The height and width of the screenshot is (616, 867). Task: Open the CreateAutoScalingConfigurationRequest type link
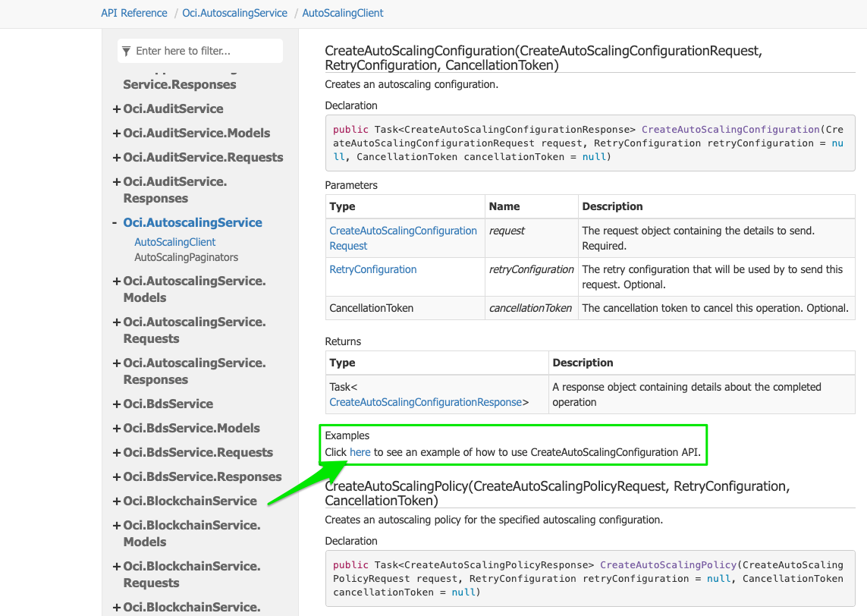pyautogui.click(x=403, y=237)
